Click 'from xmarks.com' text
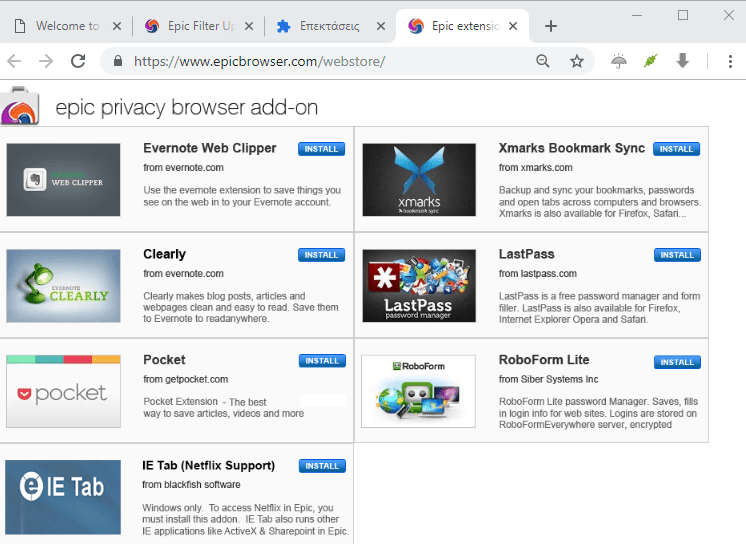This screenshot has height=544, width=746. (x=536, y=168)
